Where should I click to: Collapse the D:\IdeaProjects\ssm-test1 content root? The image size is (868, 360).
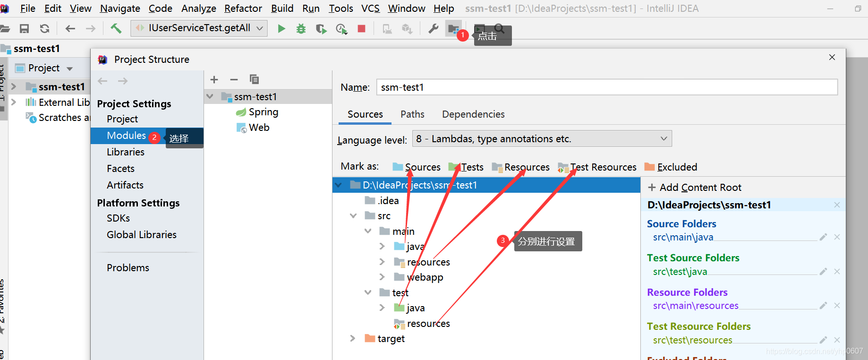point(338,185)
